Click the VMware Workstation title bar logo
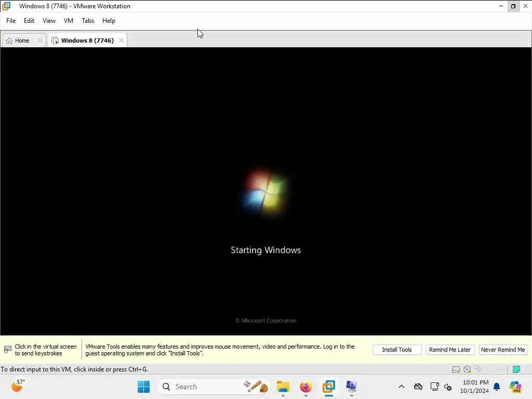The width and height of the screenshot is (532, 399). tap(6, 6)
